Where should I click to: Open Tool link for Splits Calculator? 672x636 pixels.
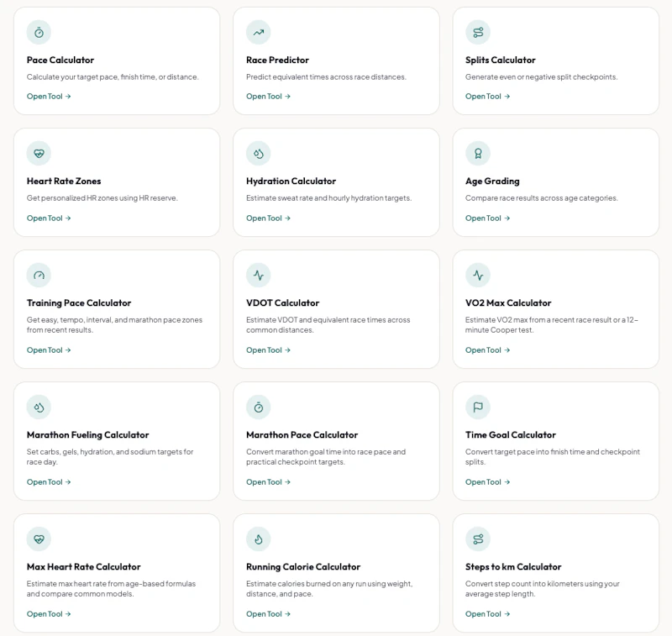click(488, 97)
